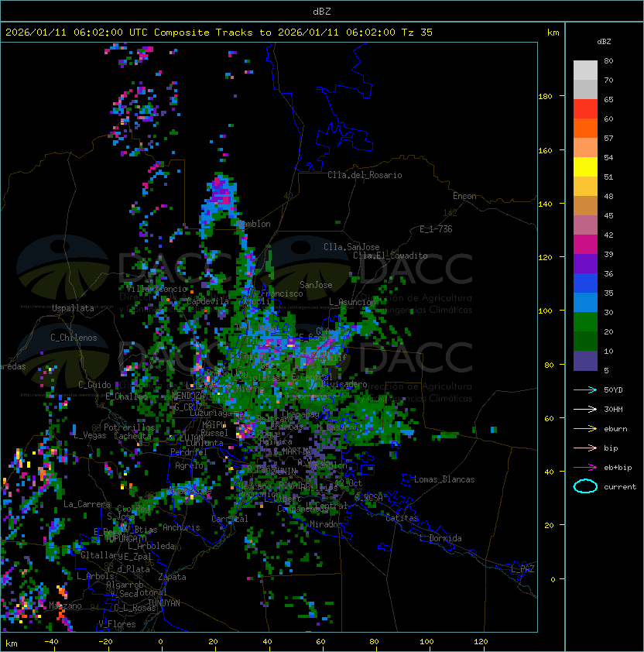The image size is (644, 652).
Task: Click the Clla.SanJose place label
Action: (351, 247)
